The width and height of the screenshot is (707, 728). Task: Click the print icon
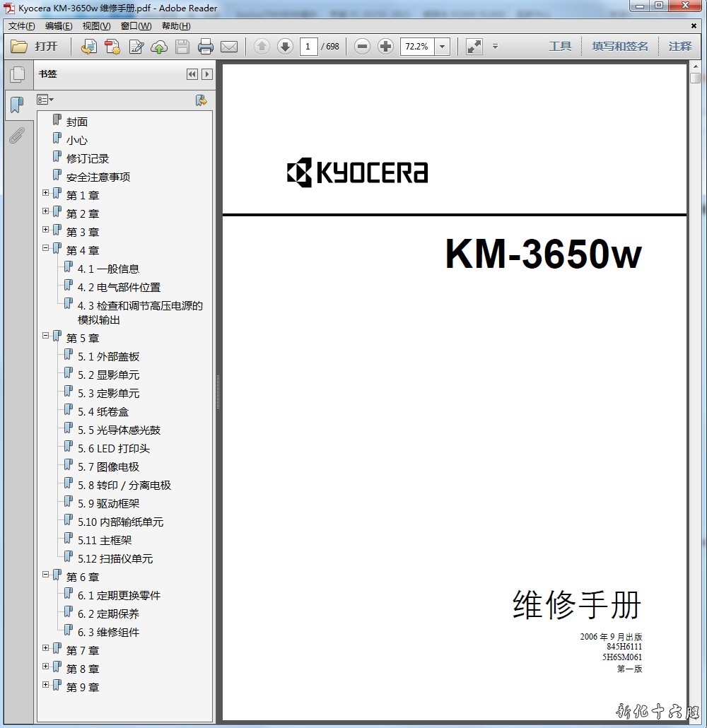click(205, 47)
